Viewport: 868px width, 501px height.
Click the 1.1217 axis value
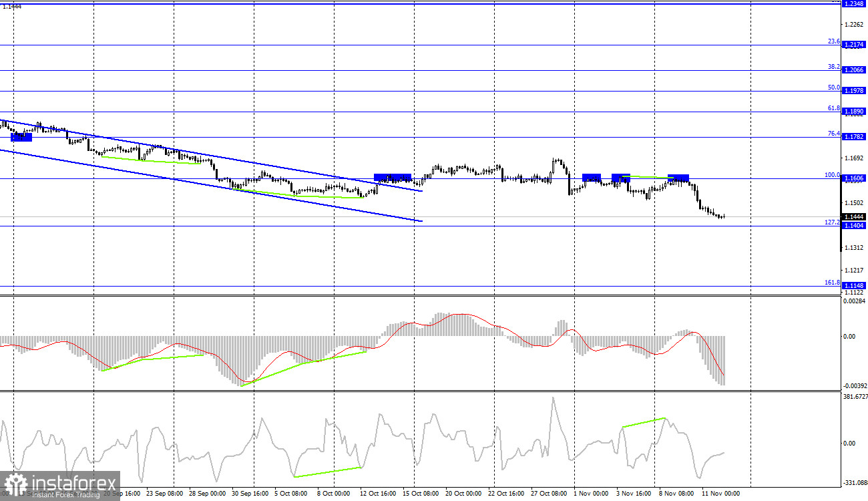855,271
